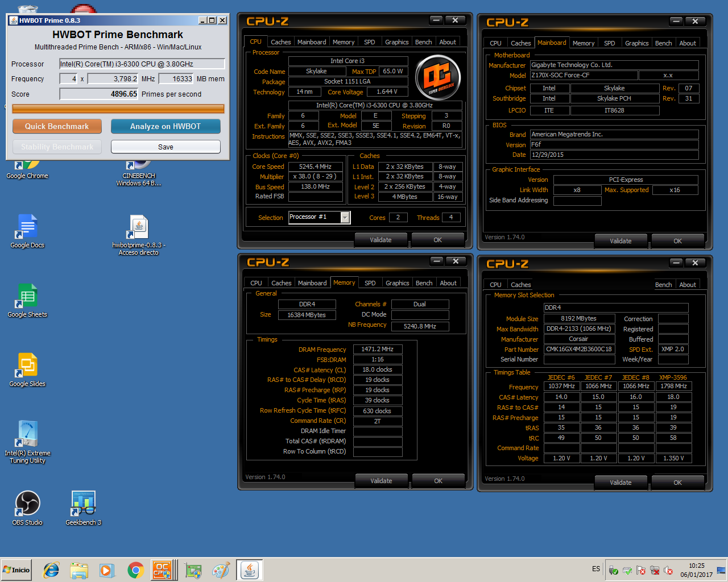This screenshot has width=728, height=582.
Task: Click OK in the Mainboard CPU-Z window
Action: click(x=677, y=241)
